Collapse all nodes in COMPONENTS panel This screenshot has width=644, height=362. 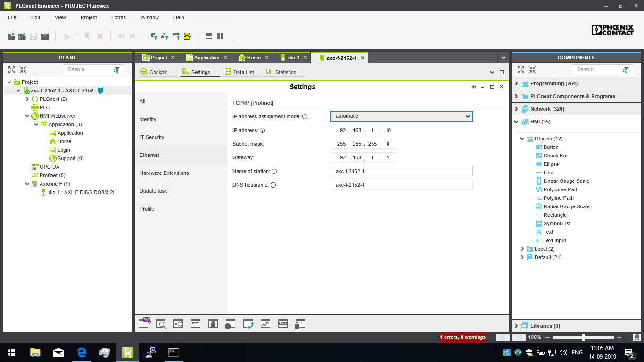coord(532,70)
